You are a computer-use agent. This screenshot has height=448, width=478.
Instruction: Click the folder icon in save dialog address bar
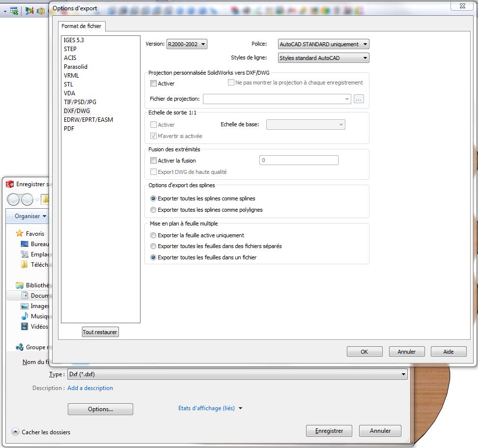45,199
